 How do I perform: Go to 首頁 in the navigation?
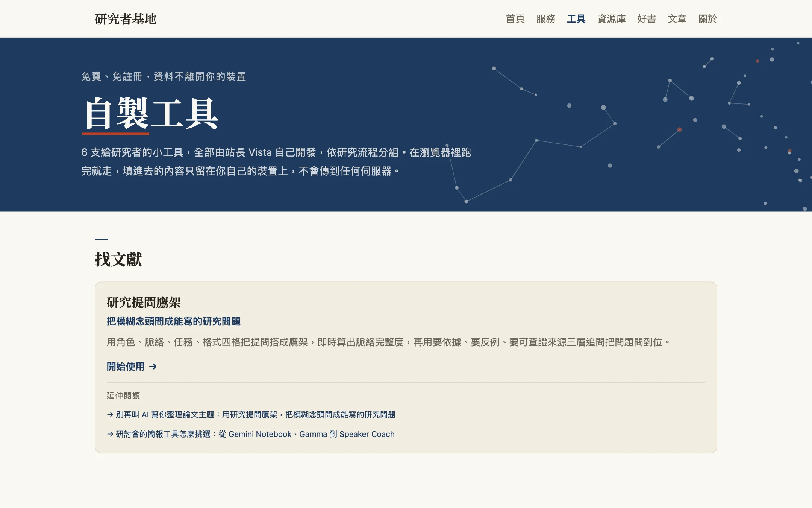(x=515, y=19)
